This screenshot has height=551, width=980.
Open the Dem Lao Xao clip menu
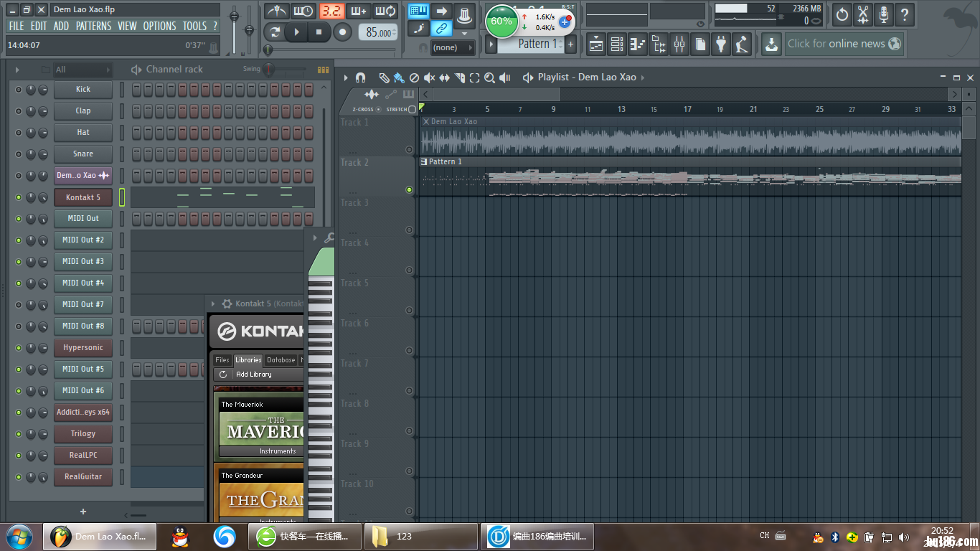pos(426,122)
